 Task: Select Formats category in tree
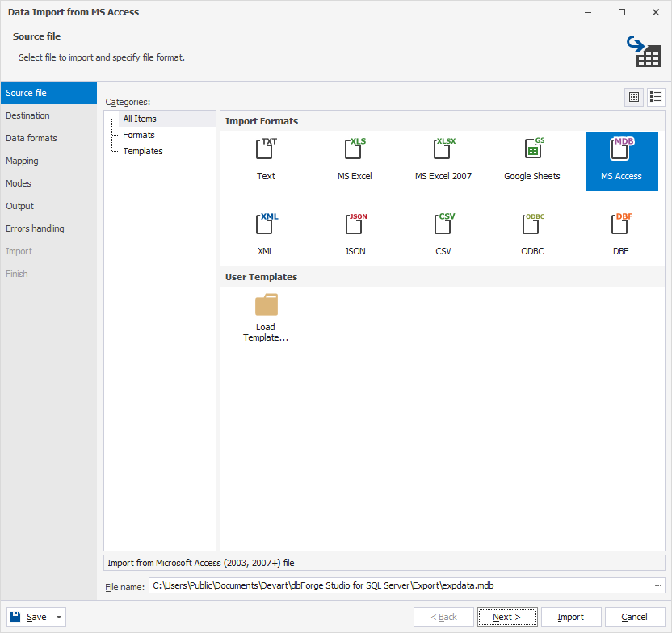139,135
